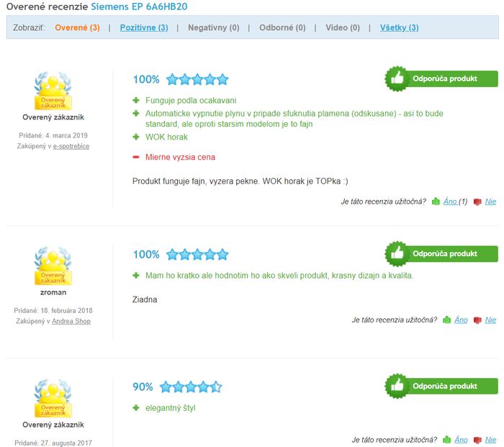Open the Siemens EP 6A6HB20 product link
Viewport: 504px width, 447px height.
coord(139,6)
